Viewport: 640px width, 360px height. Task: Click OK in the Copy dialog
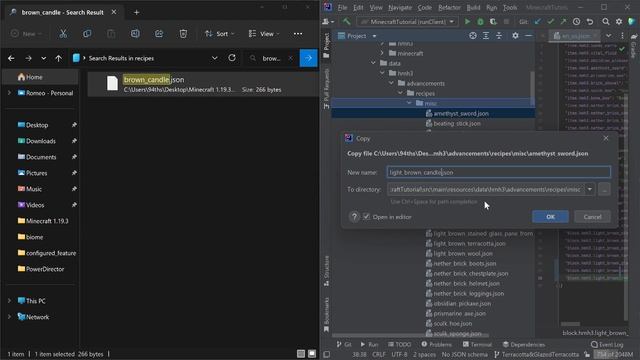pos(550,217)
